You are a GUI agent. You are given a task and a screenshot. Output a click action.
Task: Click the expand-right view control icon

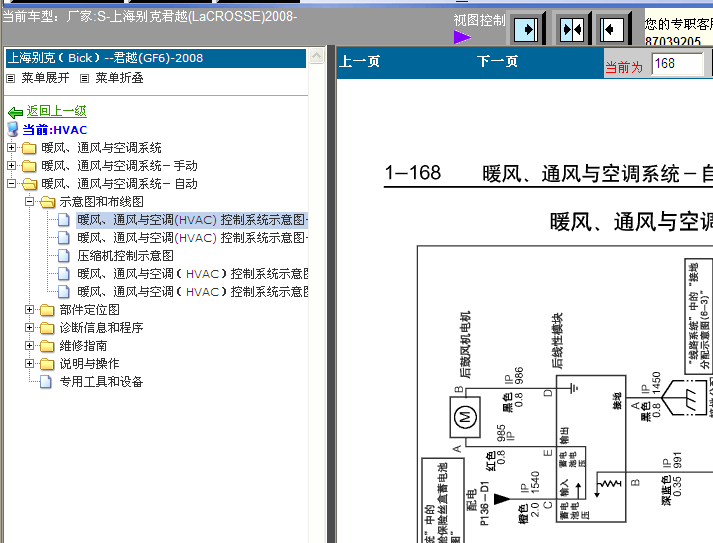click(x=526, y=30)
